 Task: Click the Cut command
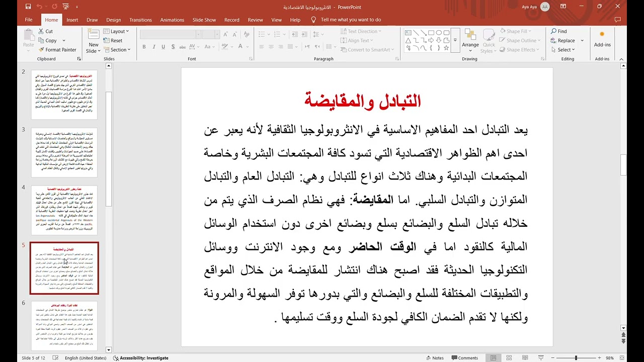(45, 31)
